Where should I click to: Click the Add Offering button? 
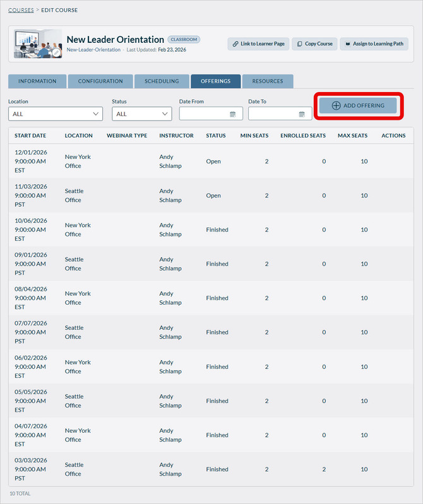[x=358, y=105]
